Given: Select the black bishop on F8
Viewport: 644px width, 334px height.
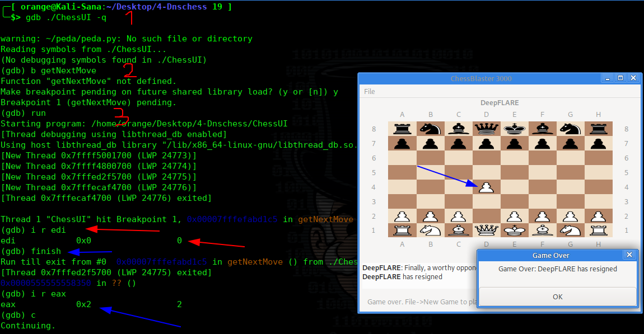Looking at the screenshot, I should (542, 129).
